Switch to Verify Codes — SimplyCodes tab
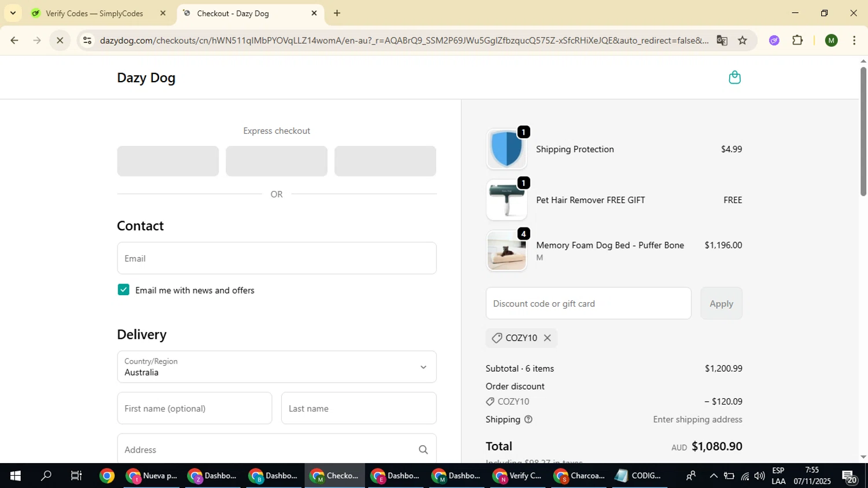The height and width of the screenshot is (488, 868). (x=94, y=13)
